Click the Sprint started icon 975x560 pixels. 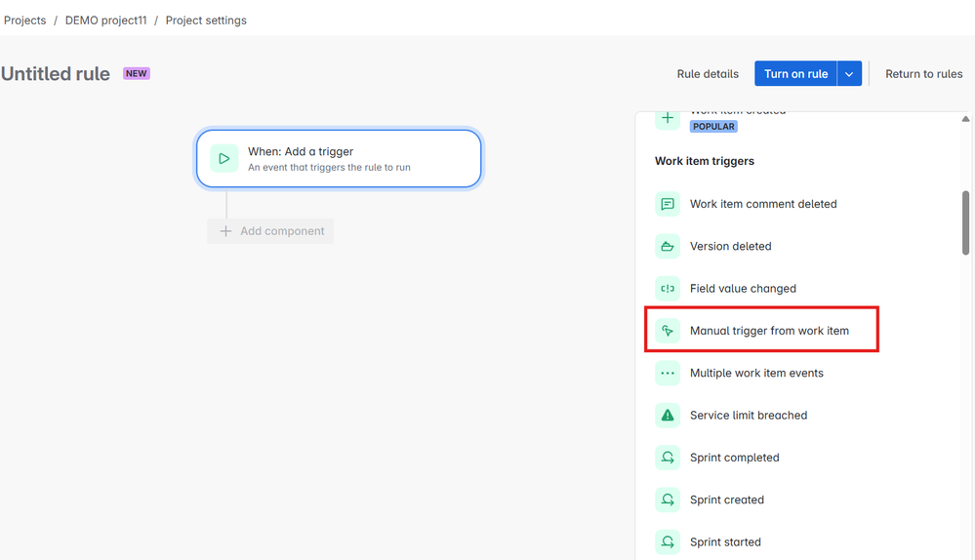click(668, 542)
